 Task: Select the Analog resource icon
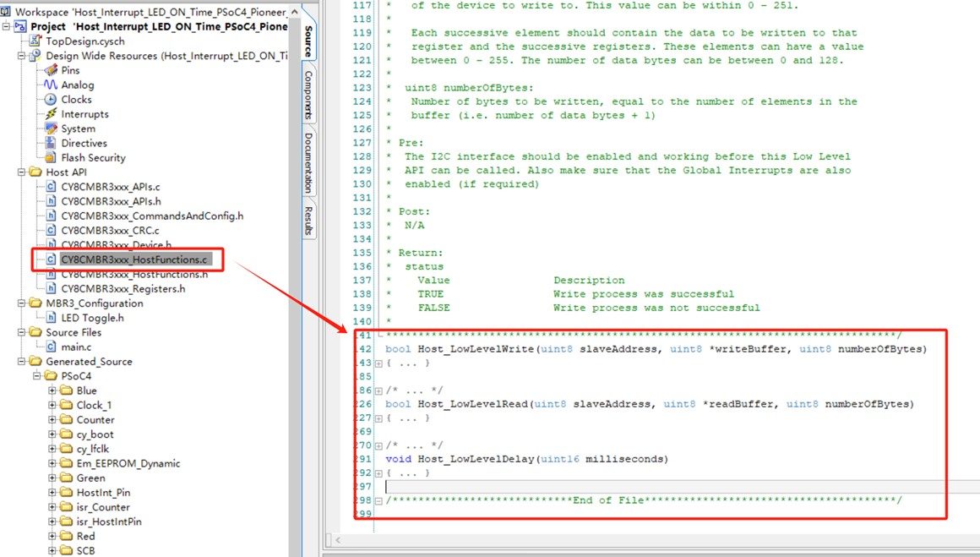pos(51,85)
